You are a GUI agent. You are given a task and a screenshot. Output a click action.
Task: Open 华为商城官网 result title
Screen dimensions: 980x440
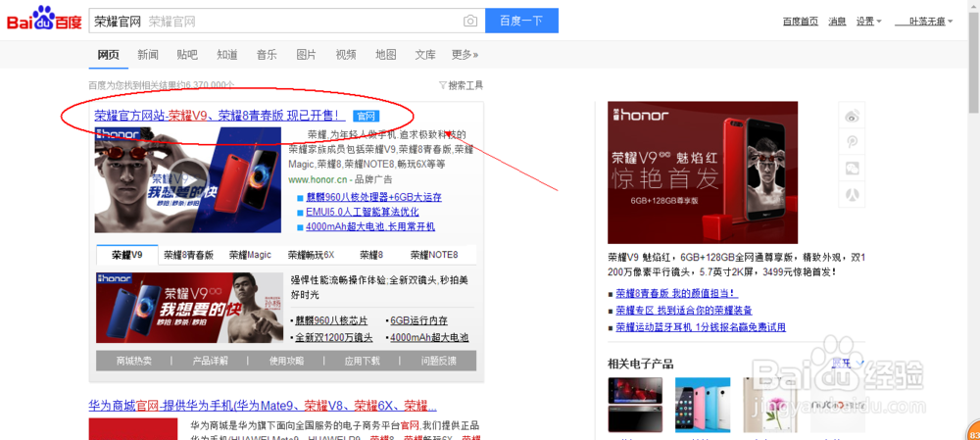tap(263, 406)
